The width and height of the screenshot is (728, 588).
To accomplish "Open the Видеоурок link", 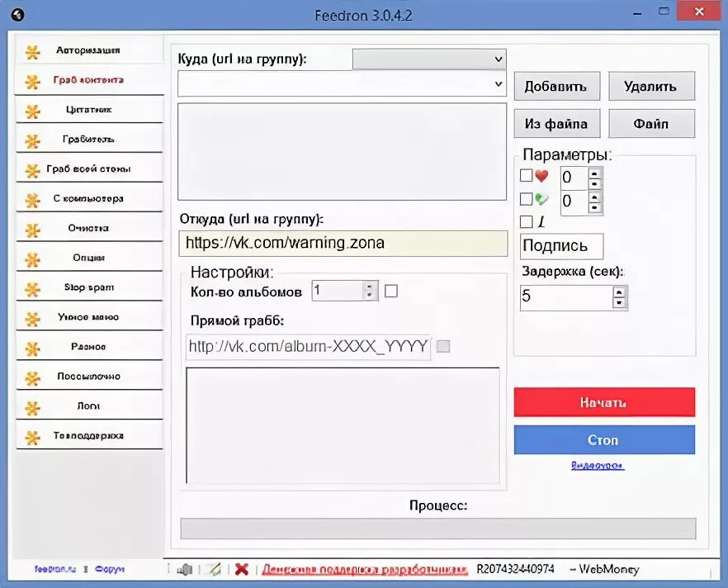I will 598,466.
